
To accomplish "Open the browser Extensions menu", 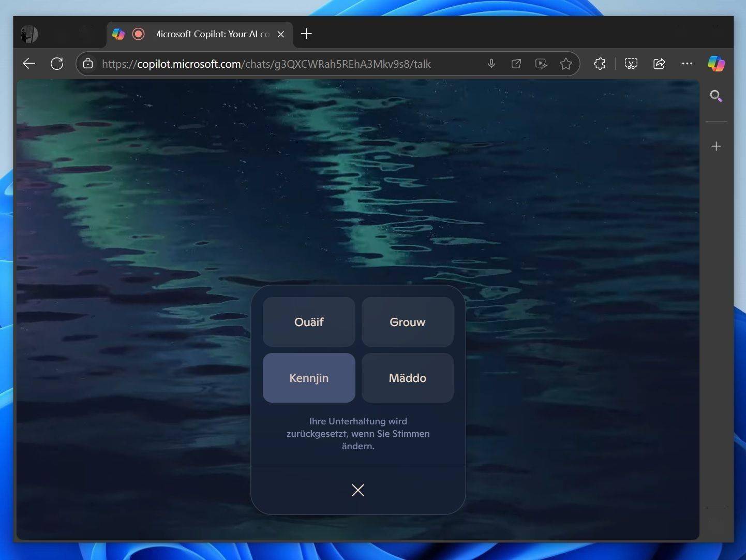I will 600,64.
